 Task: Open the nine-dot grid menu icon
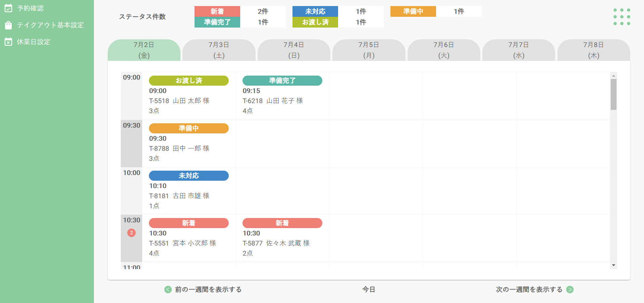tap(622, 17)
